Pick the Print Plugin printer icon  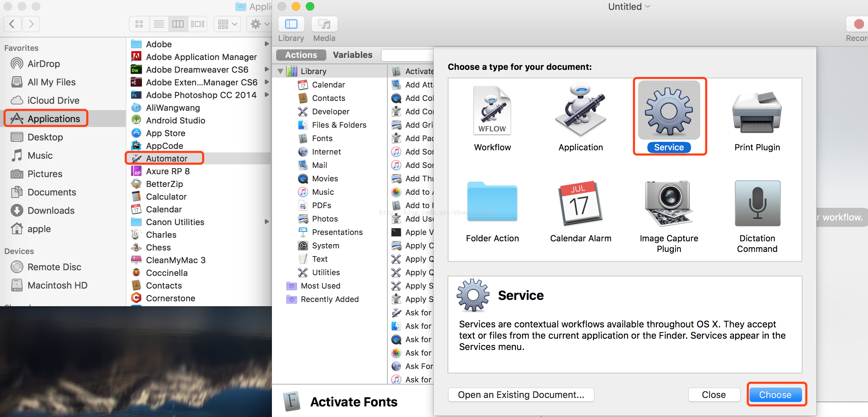pyautogui.click(x=757, y=112)
